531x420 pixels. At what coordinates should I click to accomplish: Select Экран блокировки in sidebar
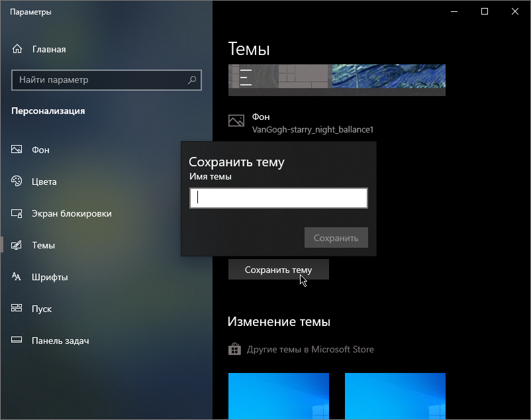[x=72, y=213]
